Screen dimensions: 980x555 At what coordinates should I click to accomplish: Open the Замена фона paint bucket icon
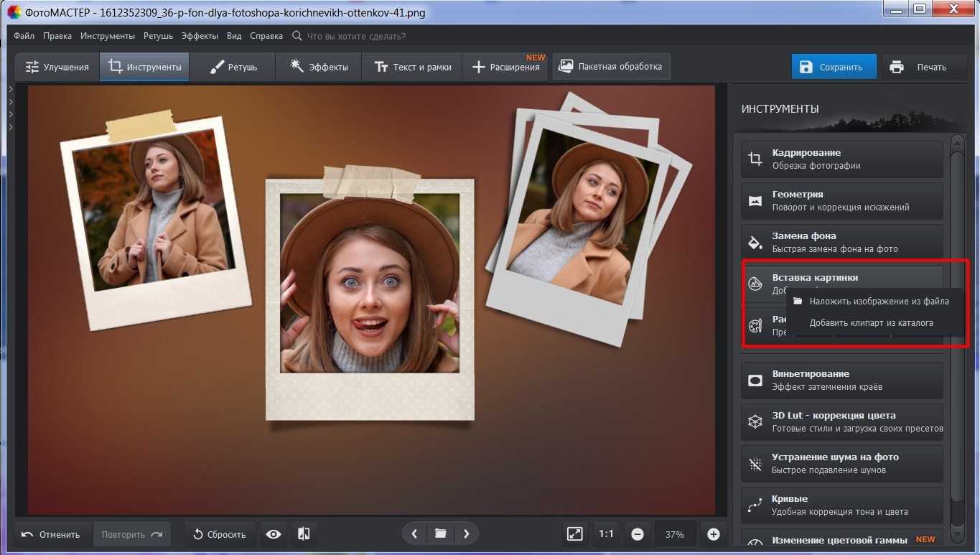(755, 242)
